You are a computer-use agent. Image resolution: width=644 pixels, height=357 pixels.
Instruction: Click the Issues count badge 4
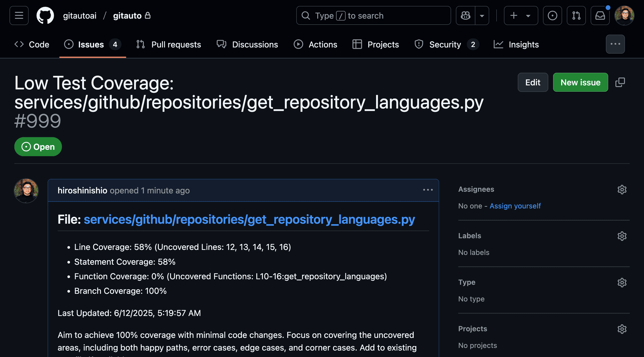(115, 44)
